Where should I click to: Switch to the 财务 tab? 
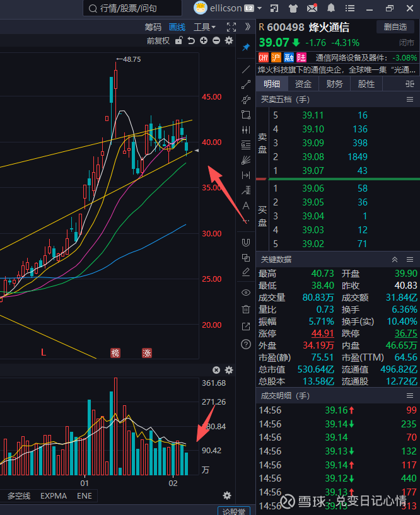335,84
